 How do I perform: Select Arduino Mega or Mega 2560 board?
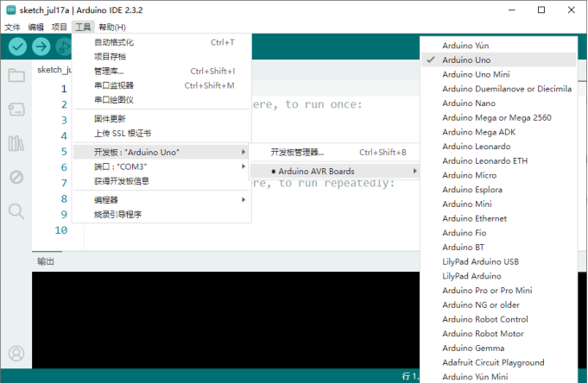tap(499, 117)
